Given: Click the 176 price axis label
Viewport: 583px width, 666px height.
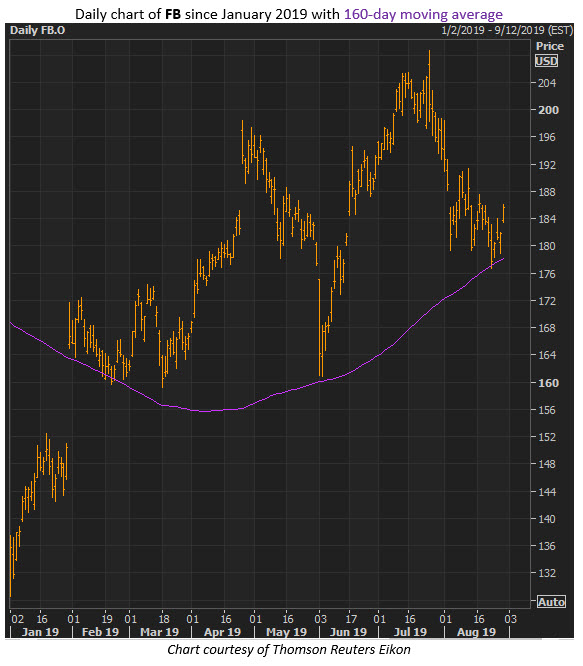Looking at the screenshot, I should (546, 274).
